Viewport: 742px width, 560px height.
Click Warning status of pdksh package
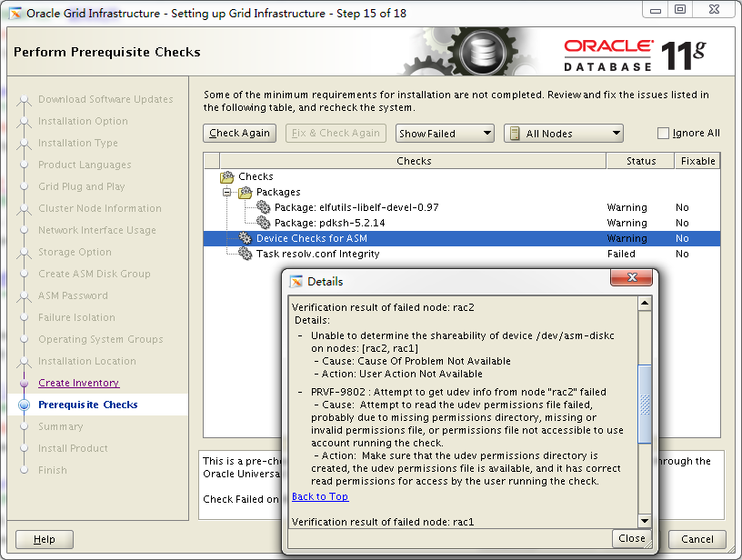[627, 223]
